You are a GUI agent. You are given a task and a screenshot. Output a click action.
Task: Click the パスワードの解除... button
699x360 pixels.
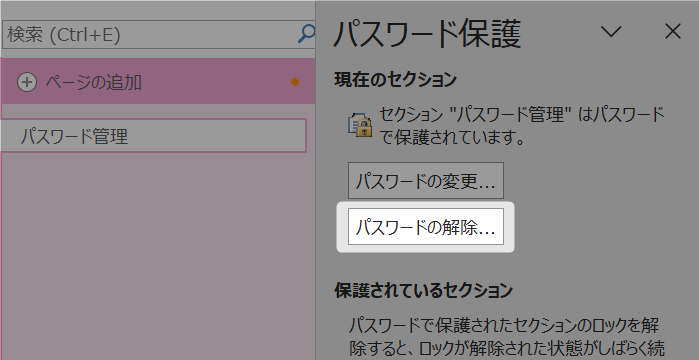(x=426, y=226)
